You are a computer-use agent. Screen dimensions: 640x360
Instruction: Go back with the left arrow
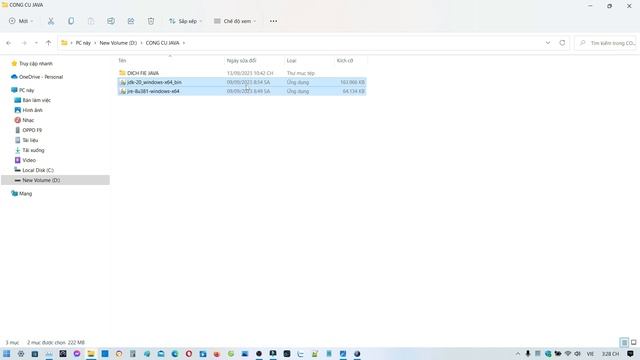(x=9, y=43)
